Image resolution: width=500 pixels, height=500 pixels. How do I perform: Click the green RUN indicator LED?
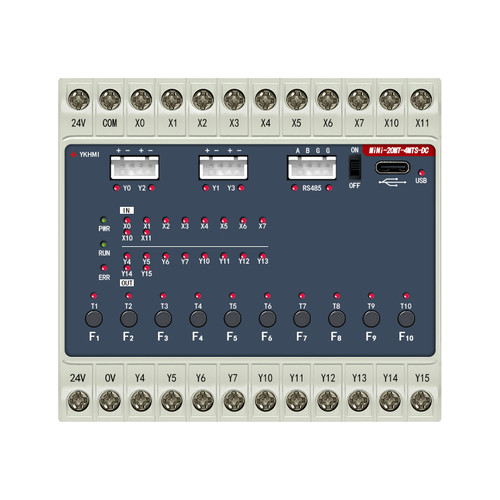point(104,244)
